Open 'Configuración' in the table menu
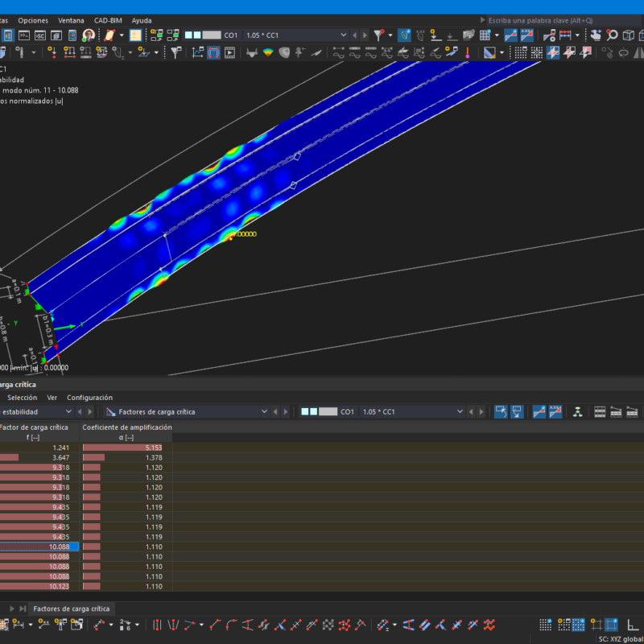The image size is (644, 644). (89, 398)
